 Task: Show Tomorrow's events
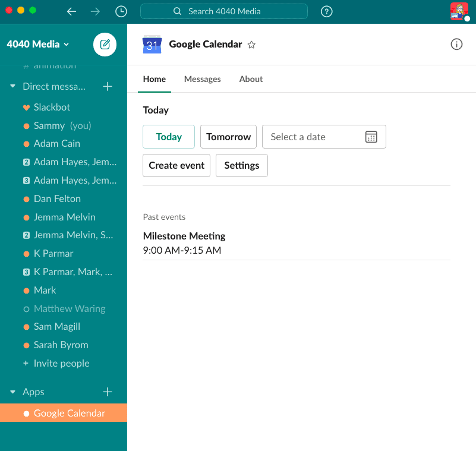coord(228,137)
